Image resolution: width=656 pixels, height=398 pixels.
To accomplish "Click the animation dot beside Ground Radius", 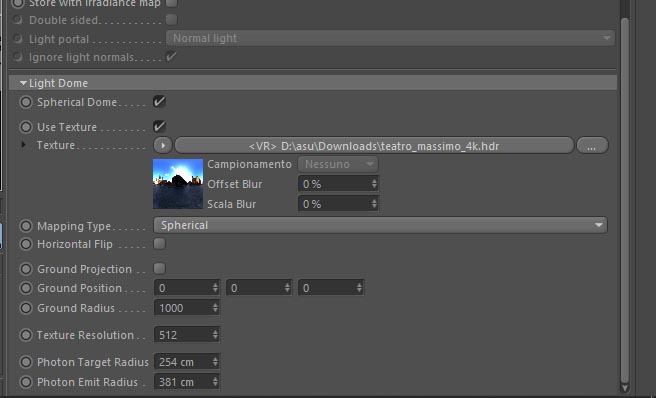I will click(26, 308).
